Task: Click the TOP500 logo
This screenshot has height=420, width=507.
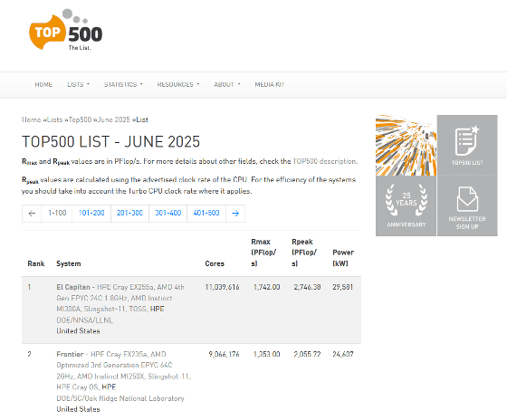Action: pos(65,30)
